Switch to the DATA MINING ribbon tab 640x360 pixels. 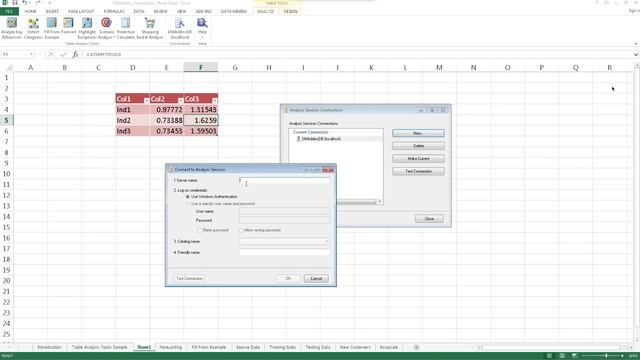234,11
